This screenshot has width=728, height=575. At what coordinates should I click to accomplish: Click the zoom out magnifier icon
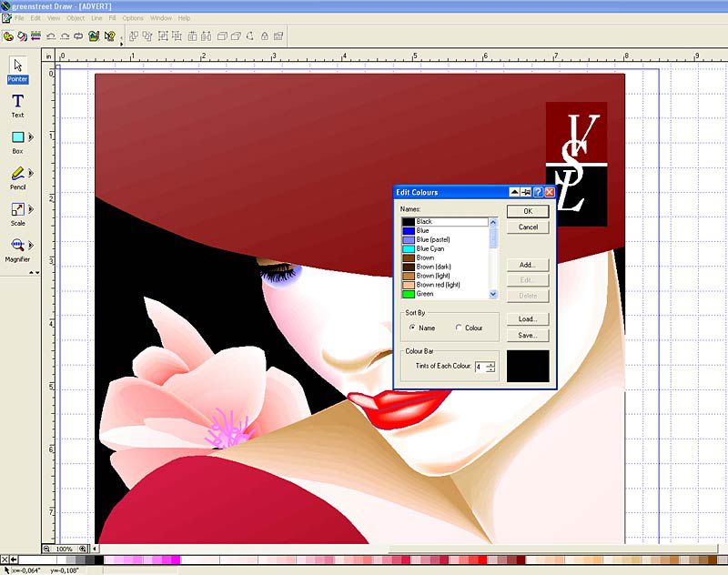click(45, 550)
